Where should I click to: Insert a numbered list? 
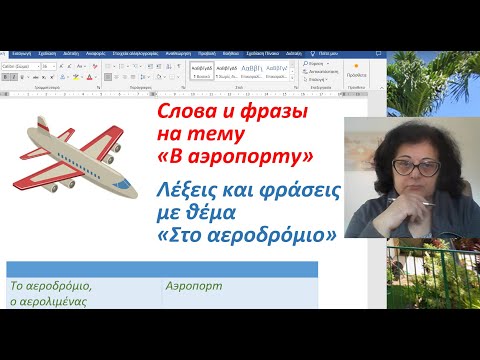(x=121, y=66)
